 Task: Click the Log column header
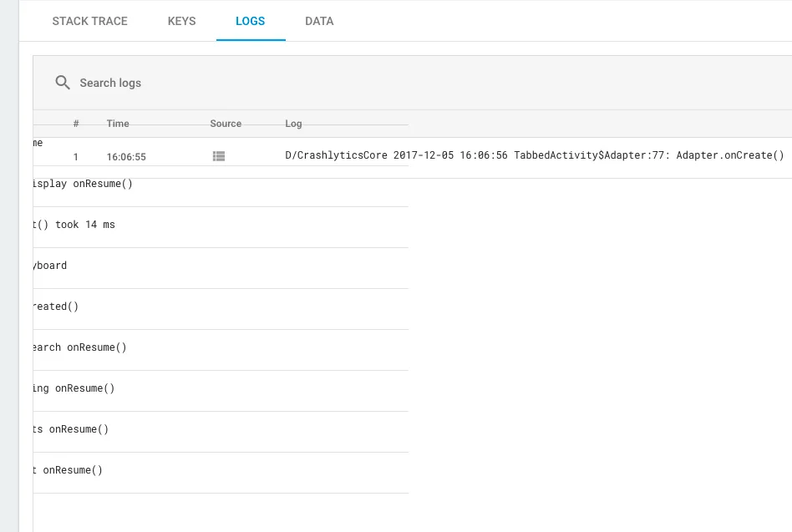[x=293, y=124]
